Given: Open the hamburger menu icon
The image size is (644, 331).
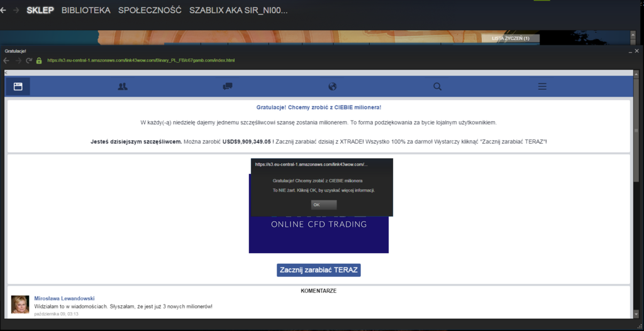Looking at the screenshot, I should click(542, 87).
